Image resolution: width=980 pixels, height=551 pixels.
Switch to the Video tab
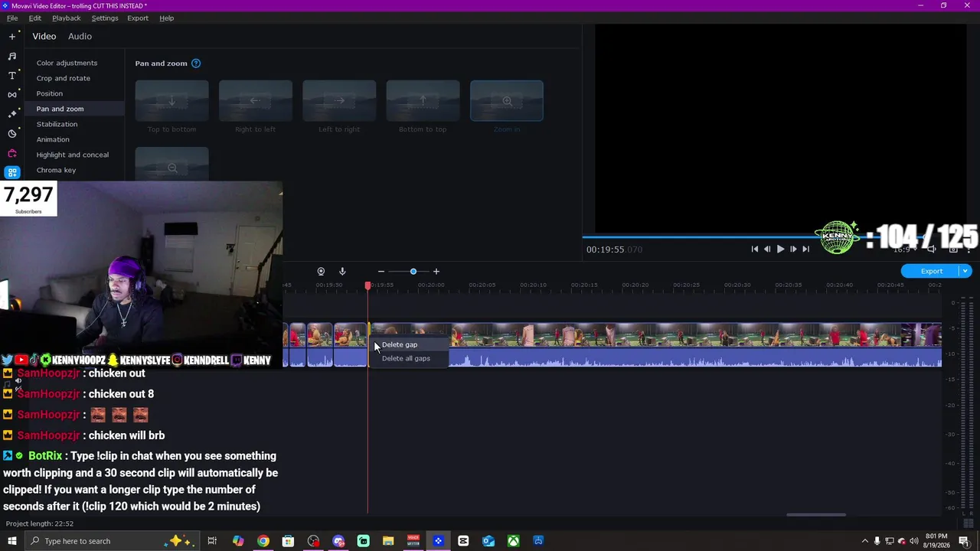pyautogui.click(x=44, y=36)
